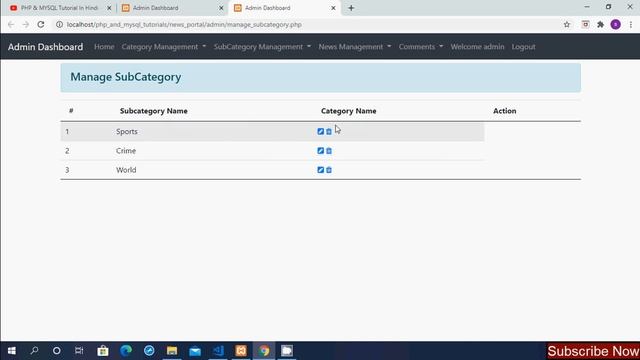Focus the browser address bar URL
This screenshot has width=640, height=360.
tap(184, 24)
